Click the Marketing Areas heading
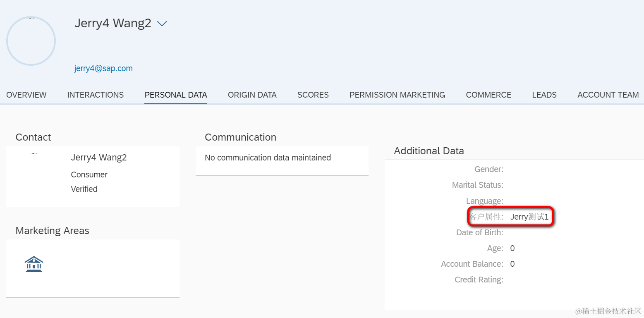This screenshot has width=644, height=318. tap(53, 231)
